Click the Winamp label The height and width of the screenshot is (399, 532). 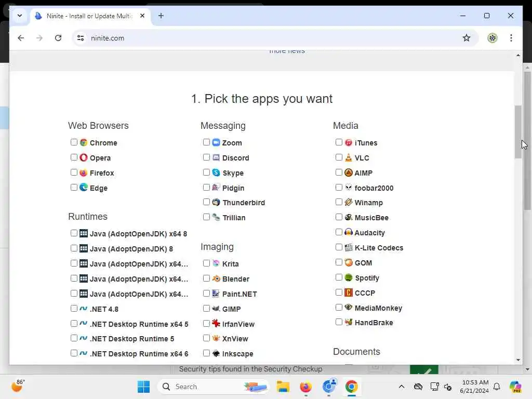(368, 203)
